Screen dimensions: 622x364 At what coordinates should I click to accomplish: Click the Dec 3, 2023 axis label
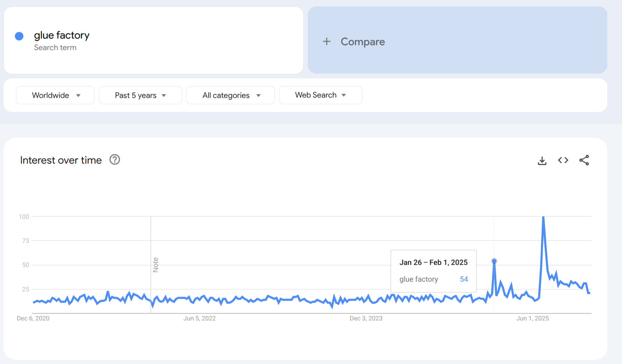[366, 318]
